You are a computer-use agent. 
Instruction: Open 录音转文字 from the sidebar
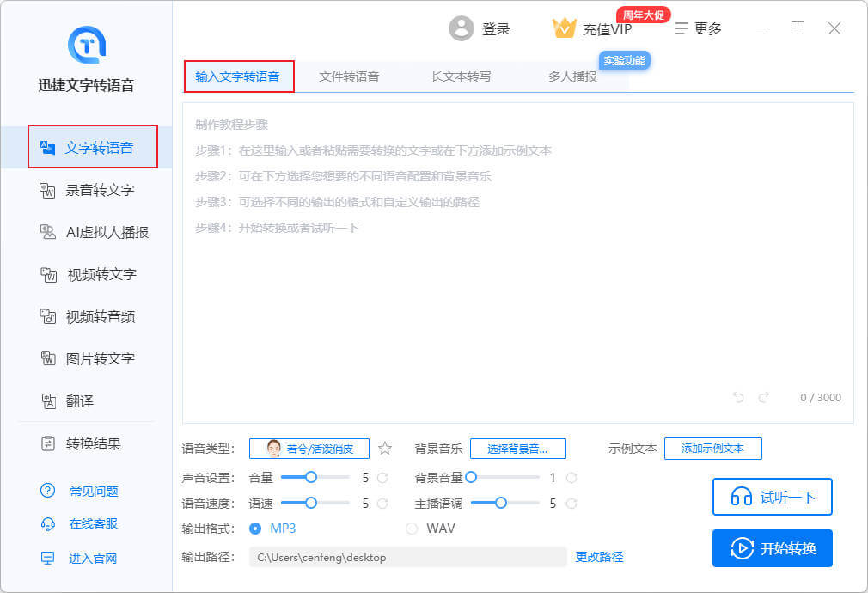pos(100,190)
